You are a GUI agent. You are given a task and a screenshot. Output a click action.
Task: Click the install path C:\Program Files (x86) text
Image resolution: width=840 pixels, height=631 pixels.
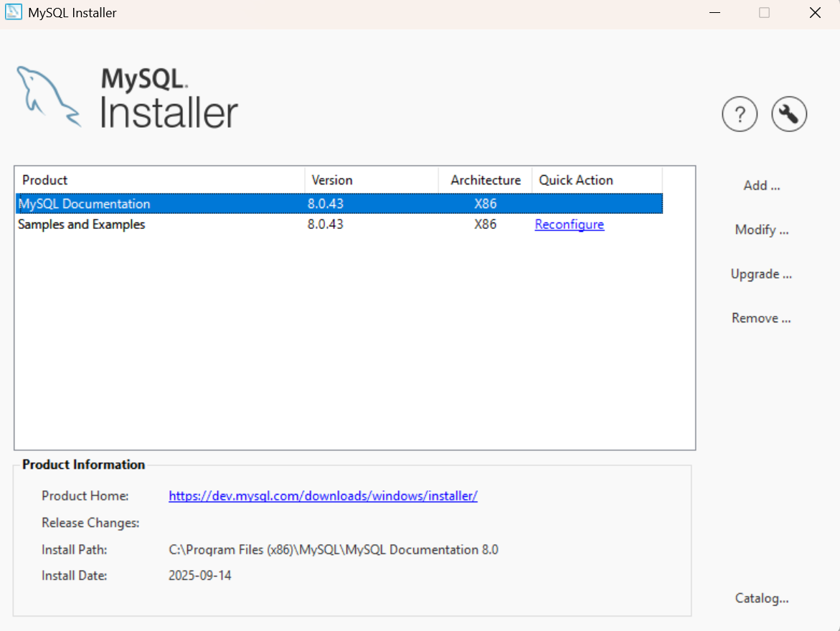click(x=334, y=550)
